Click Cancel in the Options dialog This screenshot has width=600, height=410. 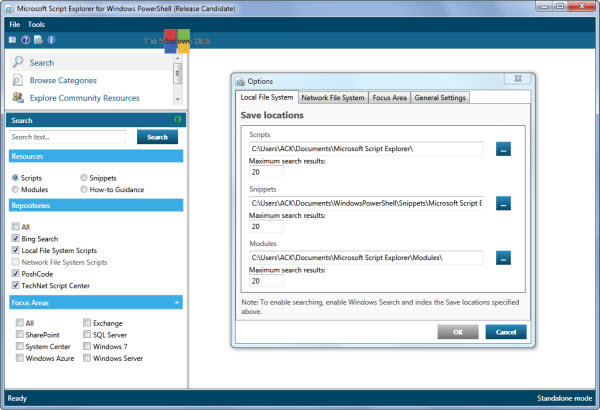506,332
